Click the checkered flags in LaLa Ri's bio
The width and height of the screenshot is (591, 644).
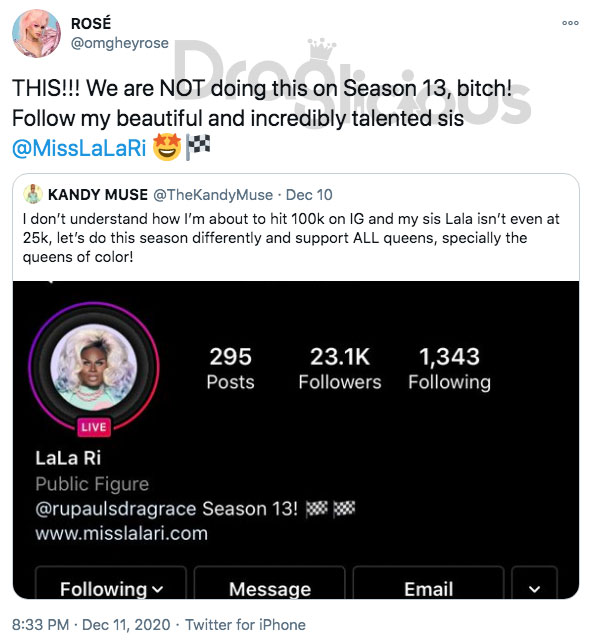[x=331, y=508]
